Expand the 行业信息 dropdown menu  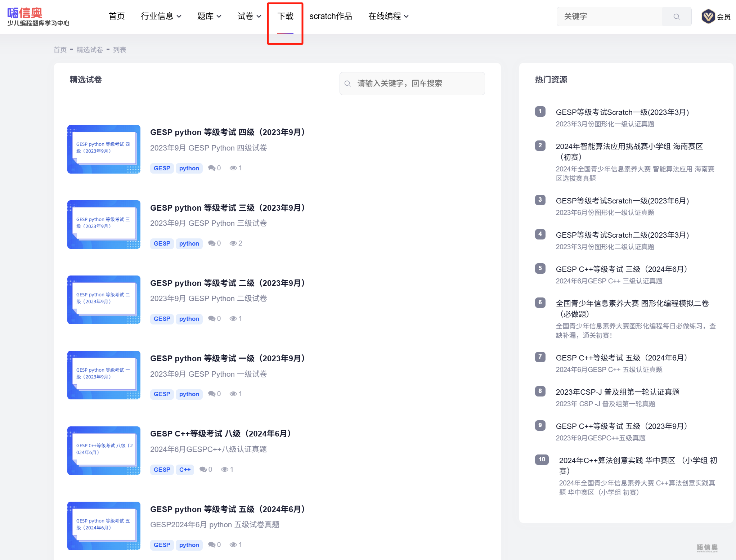point(161,16)
